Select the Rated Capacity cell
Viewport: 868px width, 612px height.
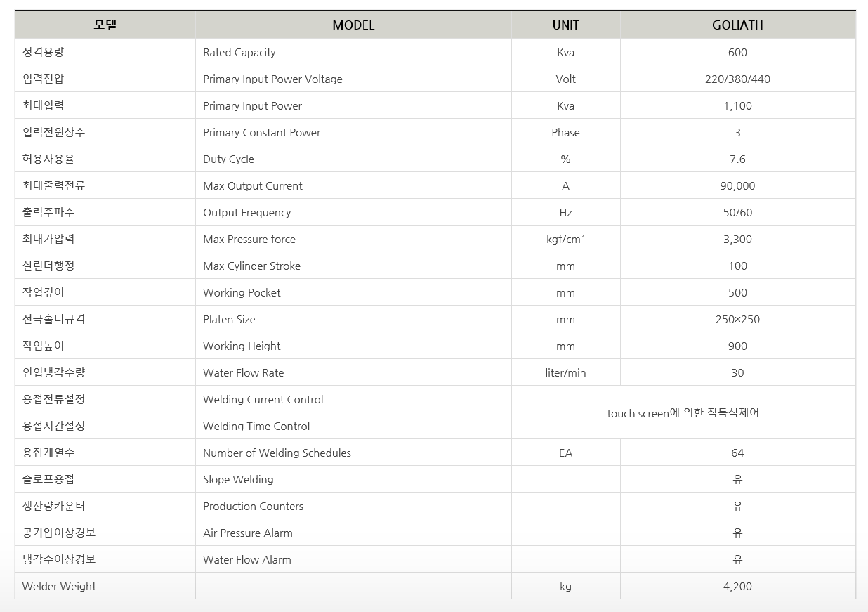coord(239,53)
